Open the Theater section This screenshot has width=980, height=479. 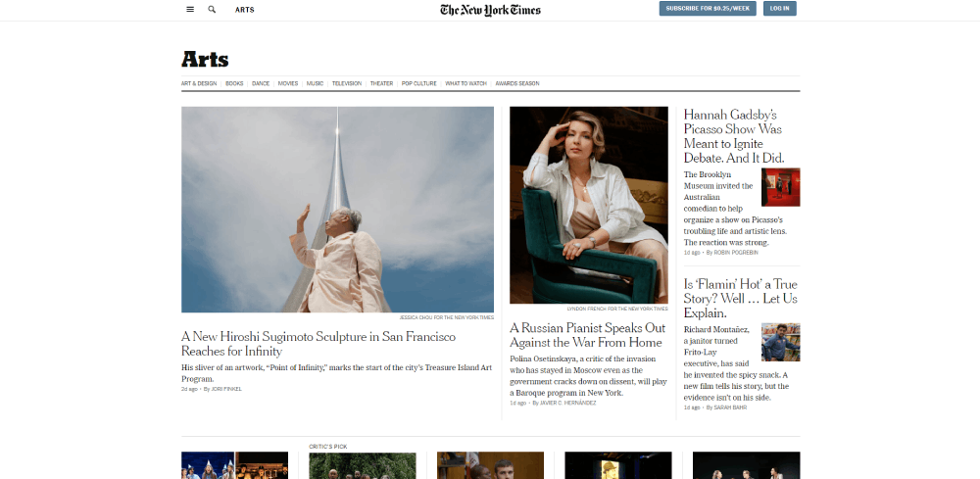pos(381,83)
